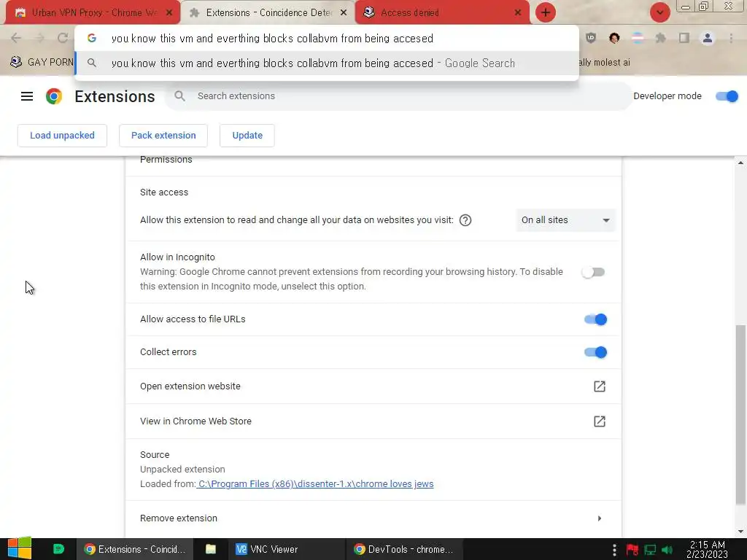Click the browser reload icon
This screenshot has width=747, height=560.
(x=63, y=38)
